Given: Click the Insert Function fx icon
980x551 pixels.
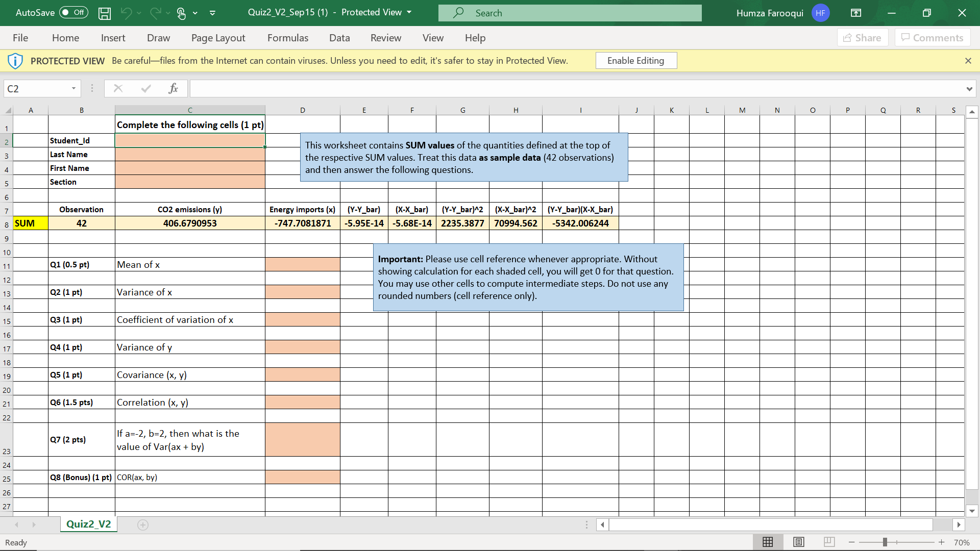Looking at the screenshot, I should tap(173, 88).
